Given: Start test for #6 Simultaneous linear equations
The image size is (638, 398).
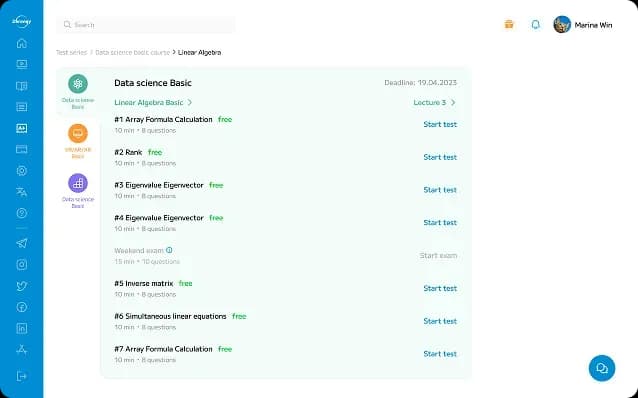Looking at the screenshot, I should (440, 321).
